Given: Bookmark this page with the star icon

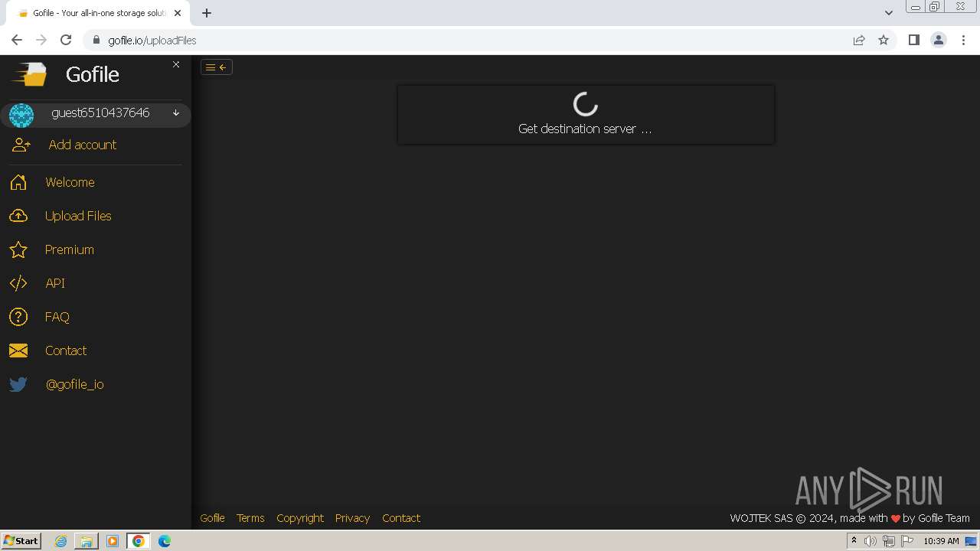Looking at the screenshot, I should point(884,41).
